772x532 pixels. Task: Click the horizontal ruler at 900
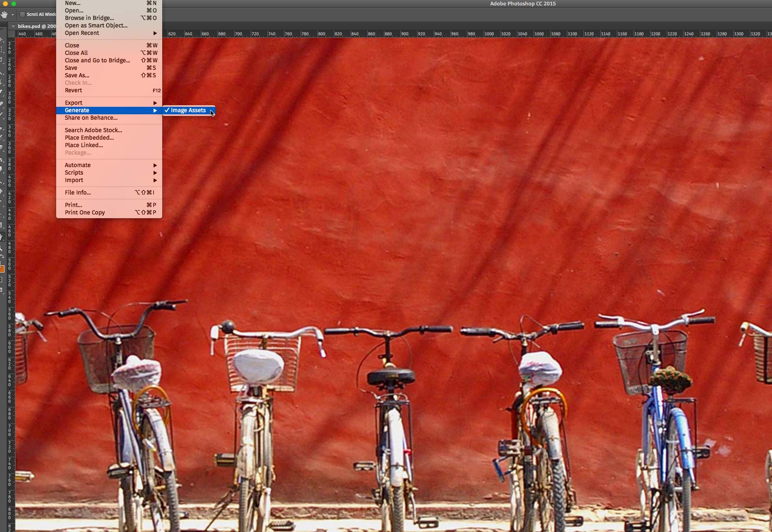pos(405,34)
